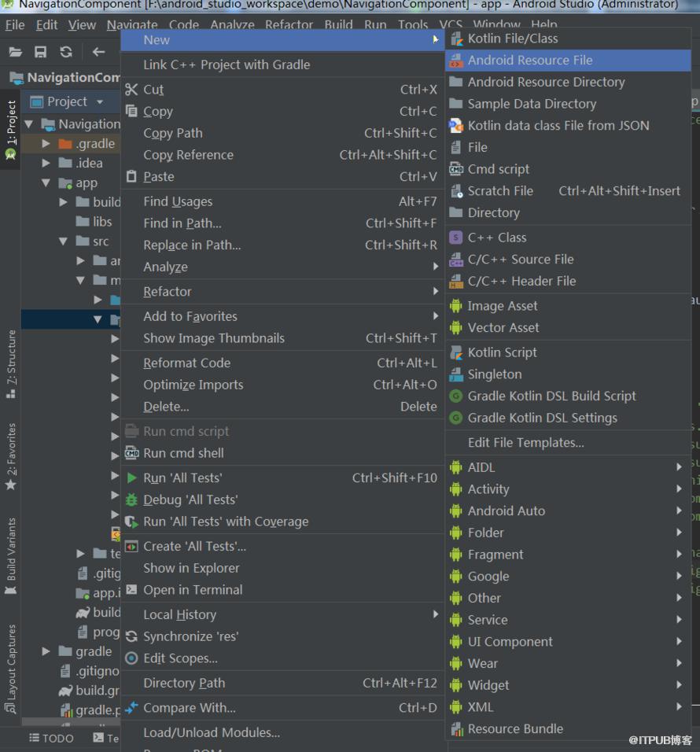Image resolution: width=700 pixels, height=752 pixels.
Task: Open the 2: Favorites side tab
Action: 11,456
